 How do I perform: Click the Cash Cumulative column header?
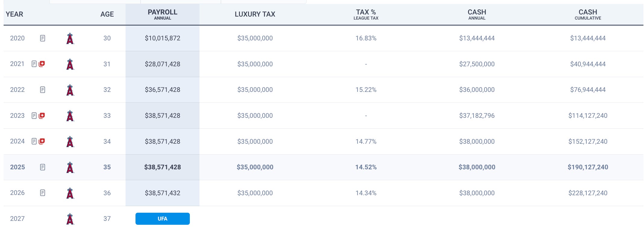(x=588, y=14)
